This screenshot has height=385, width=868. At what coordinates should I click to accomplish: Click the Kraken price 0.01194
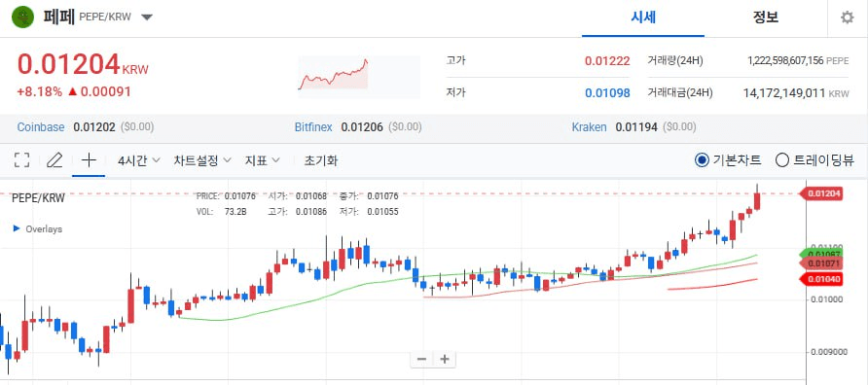point(636,127)
